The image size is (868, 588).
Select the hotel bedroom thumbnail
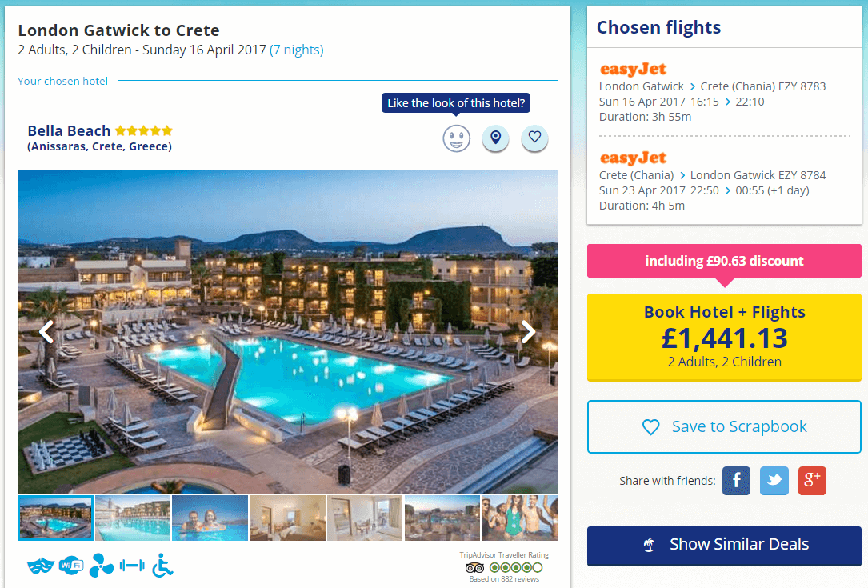click(287, 518)
